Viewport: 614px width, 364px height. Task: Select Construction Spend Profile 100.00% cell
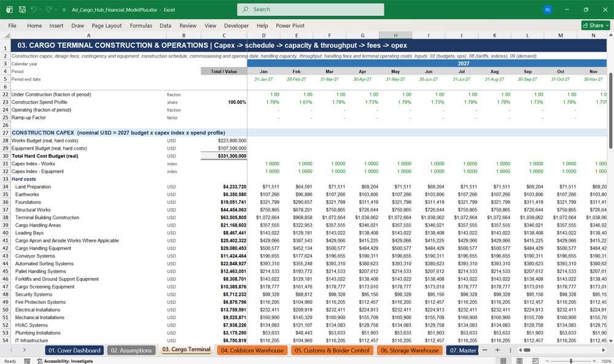pos(224,102)
